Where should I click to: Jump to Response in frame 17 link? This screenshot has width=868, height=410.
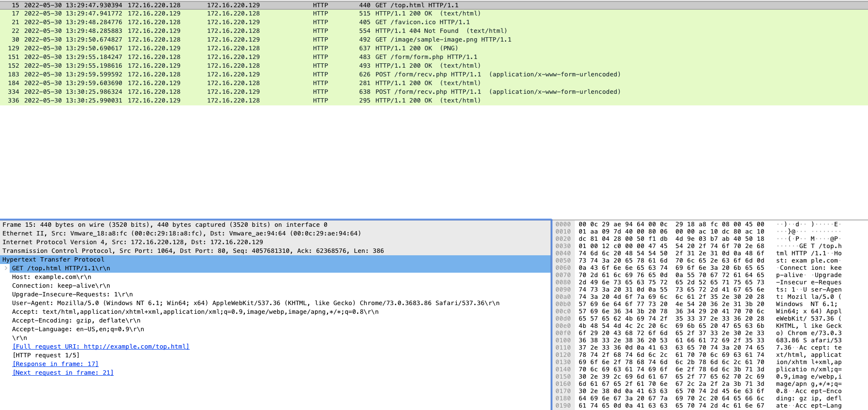tap(55, 364)
